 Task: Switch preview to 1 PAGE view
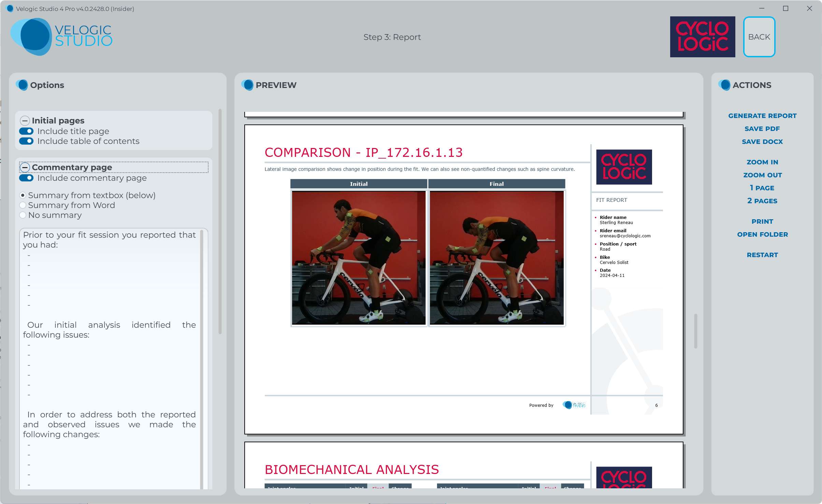click(762, 188)
